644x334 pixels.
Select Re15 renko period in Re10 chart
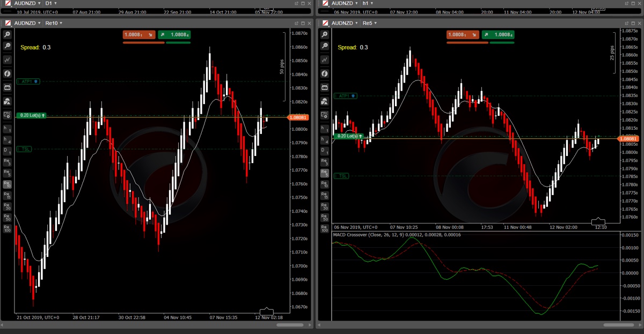click(8, 196)
